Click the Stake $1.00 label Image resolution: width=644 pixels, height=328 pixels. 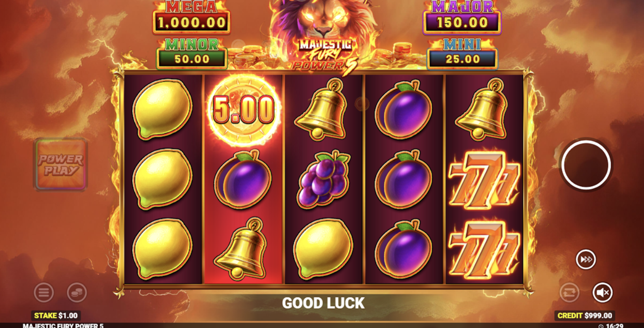point(56,315)
